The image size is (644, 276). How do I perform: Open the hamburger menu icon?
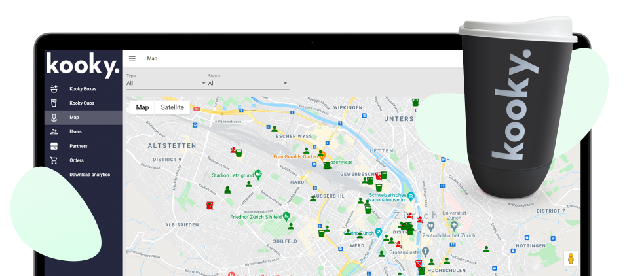pyautogui.click(x=132, y=58)
